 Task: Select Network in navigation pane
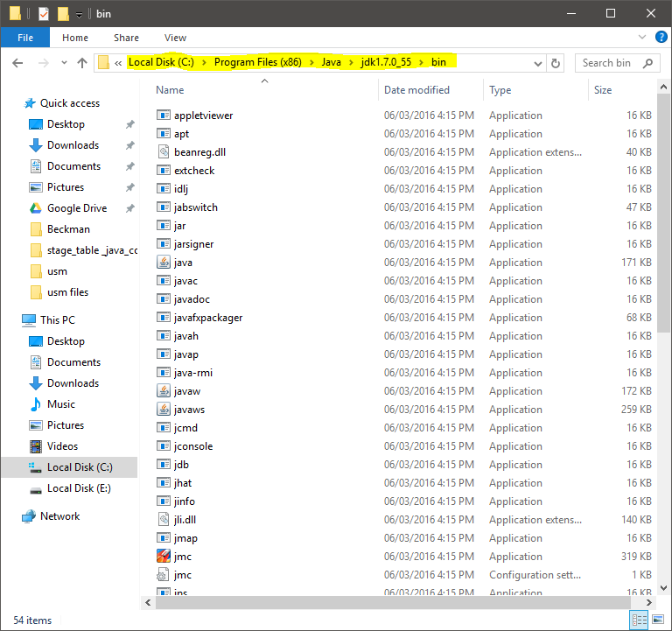pos(60,516)
